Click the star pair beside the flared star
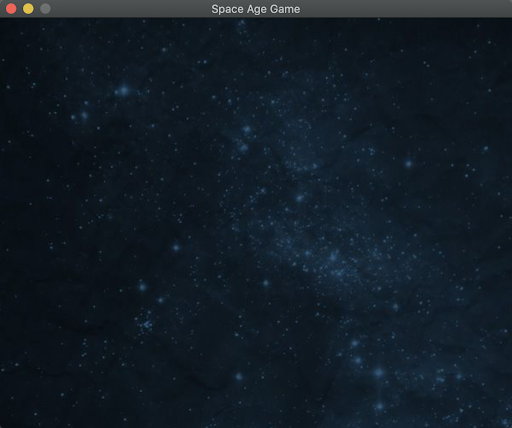 click(x=79, y=116)
